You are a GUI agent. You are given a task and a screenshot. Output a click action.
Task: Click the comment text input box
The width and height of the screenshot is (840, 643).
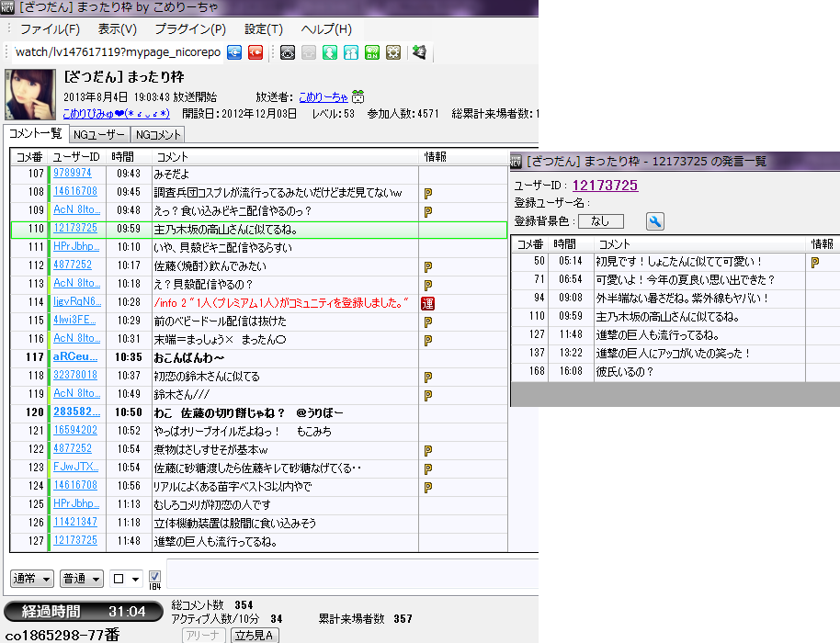click(353, 574)
